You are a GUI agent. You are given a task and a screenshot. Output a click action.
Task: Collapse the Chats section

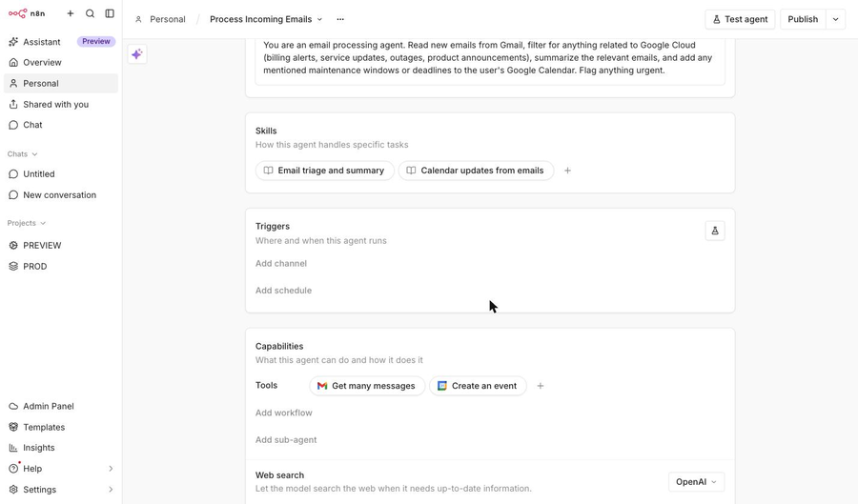pyautogui.click(x=23, y=154)
